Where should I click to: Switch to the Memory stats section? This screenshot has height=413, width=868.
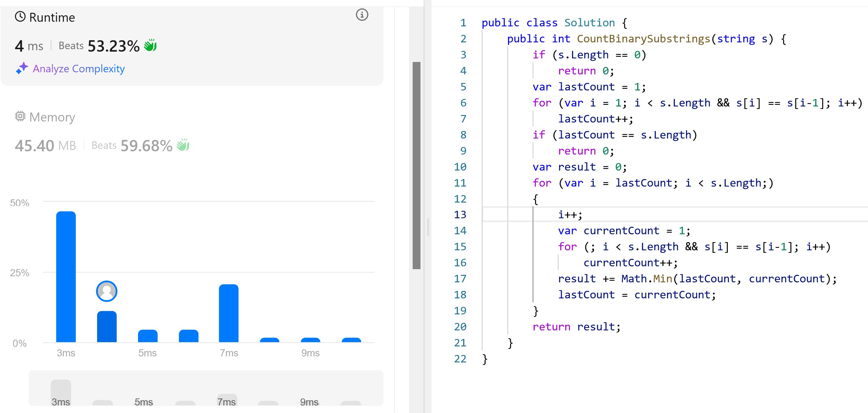pyautogui.click(x=52, y=117)
